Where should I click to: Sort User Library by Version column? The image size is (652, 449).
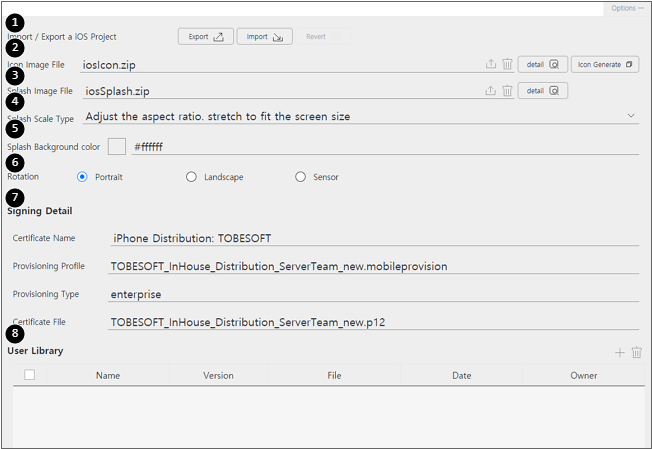tap(218, 376)
